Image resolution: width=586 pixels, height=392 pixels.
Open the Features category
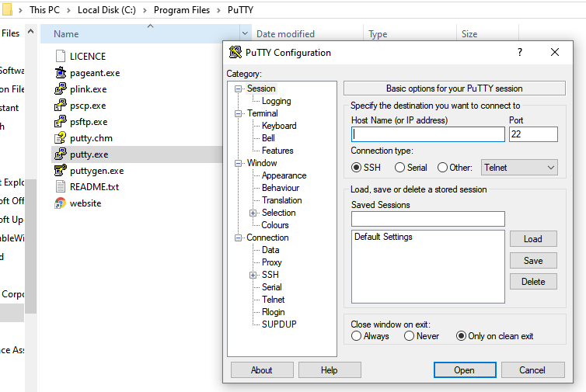[277, 151]
